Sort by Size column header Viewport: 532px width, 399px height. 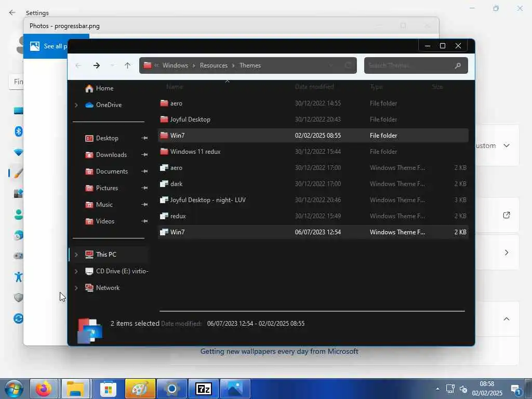click(x=437, y=87)
